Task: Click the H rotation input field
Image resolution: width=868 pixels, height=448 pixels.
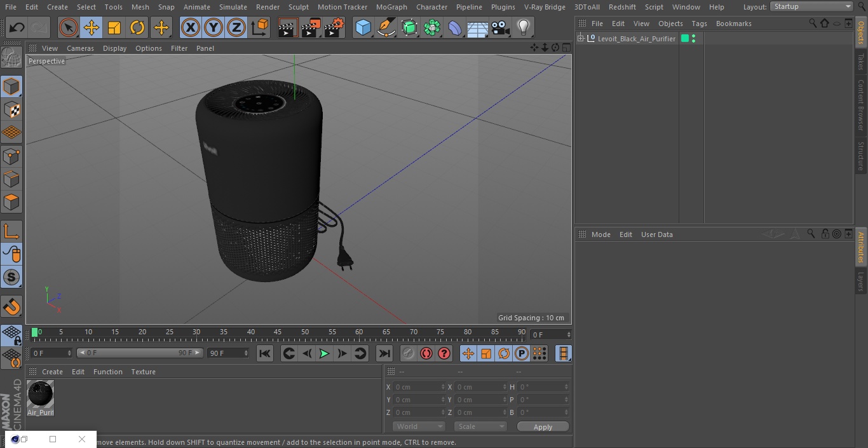Action: pos(544,387)
